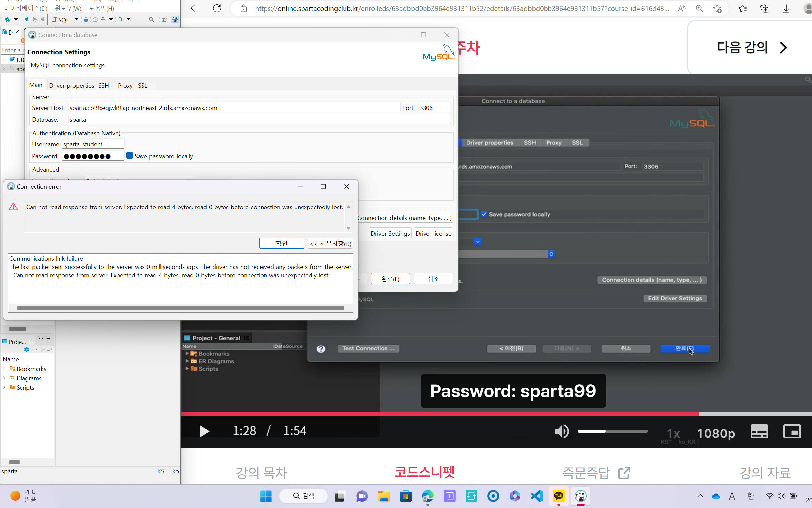The image size is (812, 508).
Task: Open browser zoom magnifier icon
Action: pyautogui.click(x=699, y=8)
